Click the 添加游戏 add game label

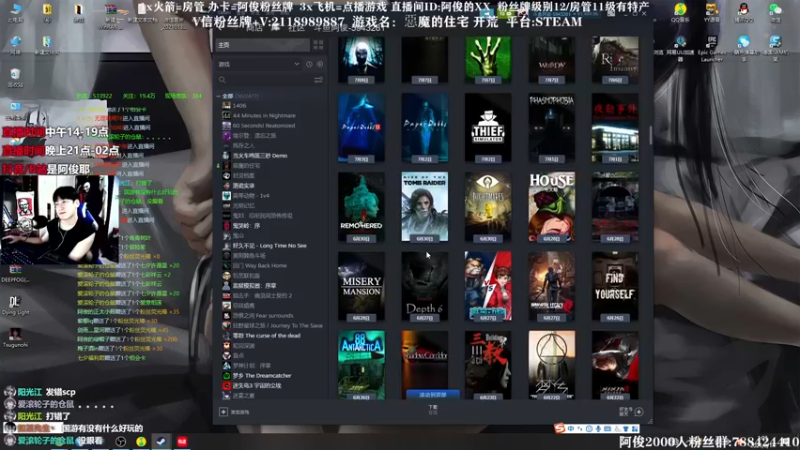click(240, 412)
